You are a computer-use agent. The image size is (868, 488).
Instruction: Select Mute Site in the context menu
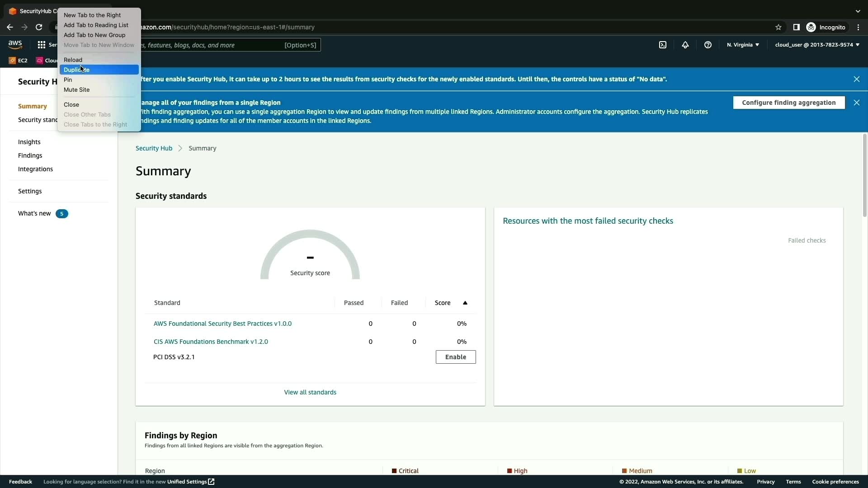coord(77,89)
